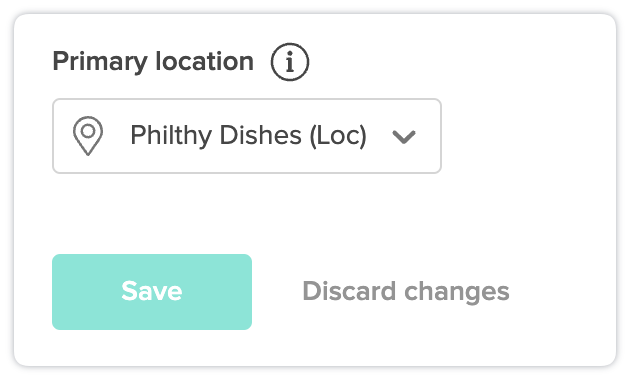Save the primary location changes
The image size is (630, 380).
(x=152, y=292)
